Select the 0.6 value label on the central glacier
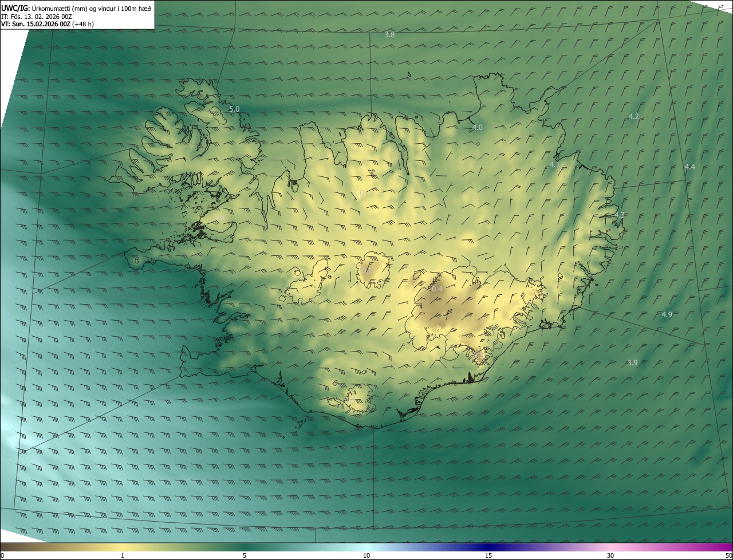This screenshot has width=733, height=560. click(x=368, y=270)
